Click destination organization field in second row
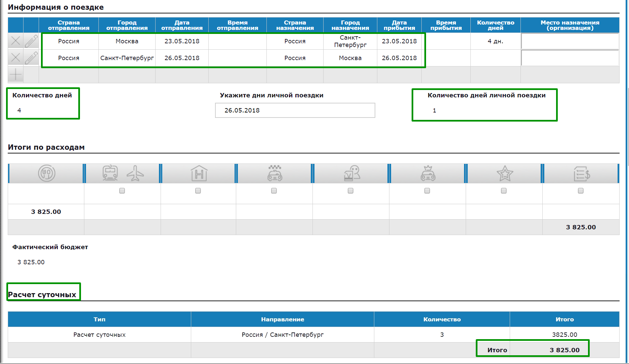Viewport: 629px width, 364px height. click(x=570, y=58)
